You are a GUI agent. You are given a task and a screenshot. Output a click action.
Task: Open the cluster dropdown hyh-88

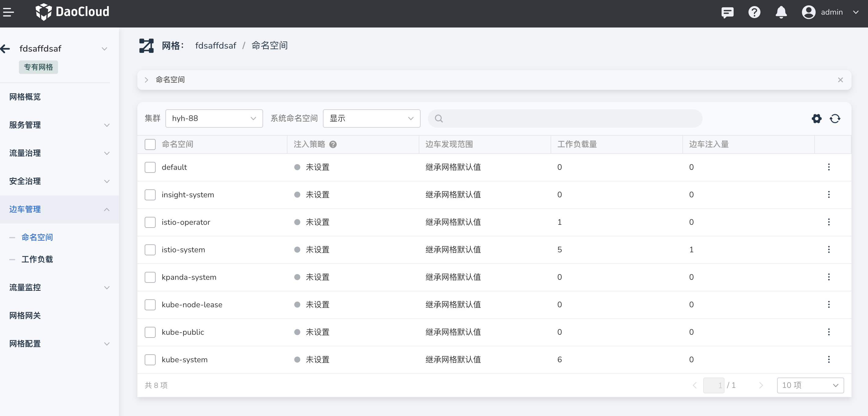(x=214, y=119)
